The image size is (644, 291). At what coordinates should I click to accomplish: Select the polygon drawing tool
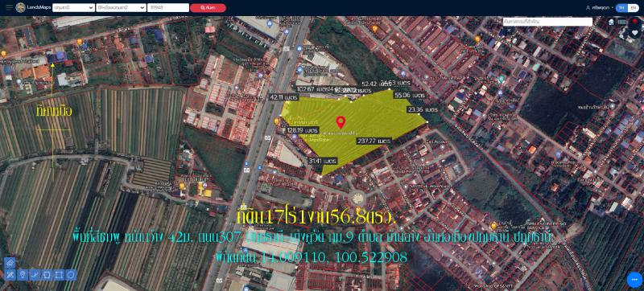coord(47,275)
